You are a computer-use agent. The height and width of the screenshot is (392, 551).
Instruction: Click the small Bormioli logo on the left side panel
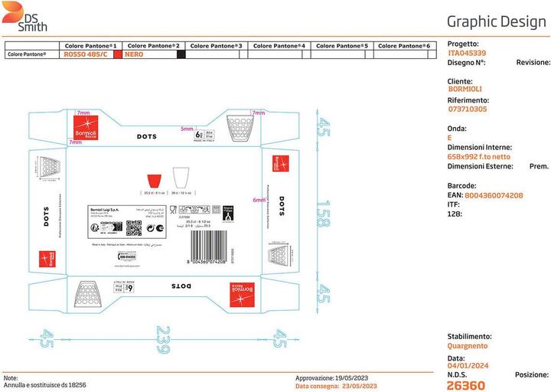[x=47, y=259]
